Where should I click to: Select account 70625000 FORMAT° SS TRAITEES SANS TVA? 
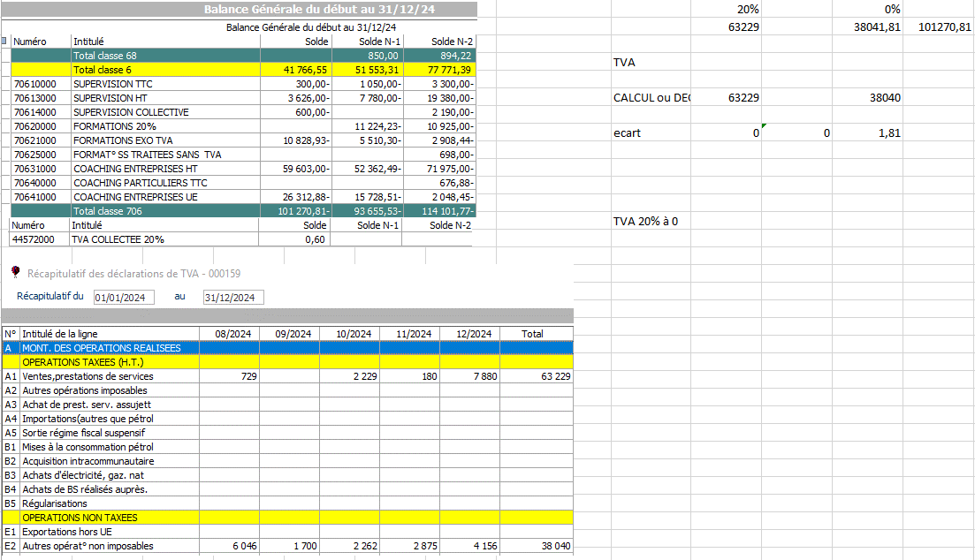tap(243, 155)
